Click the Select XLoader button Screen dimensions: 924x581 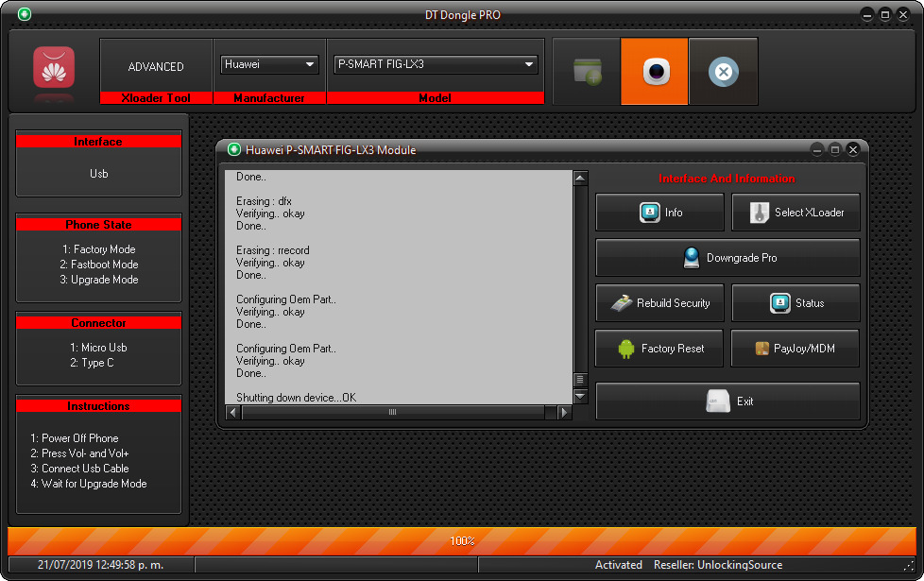tap(796, 213)
